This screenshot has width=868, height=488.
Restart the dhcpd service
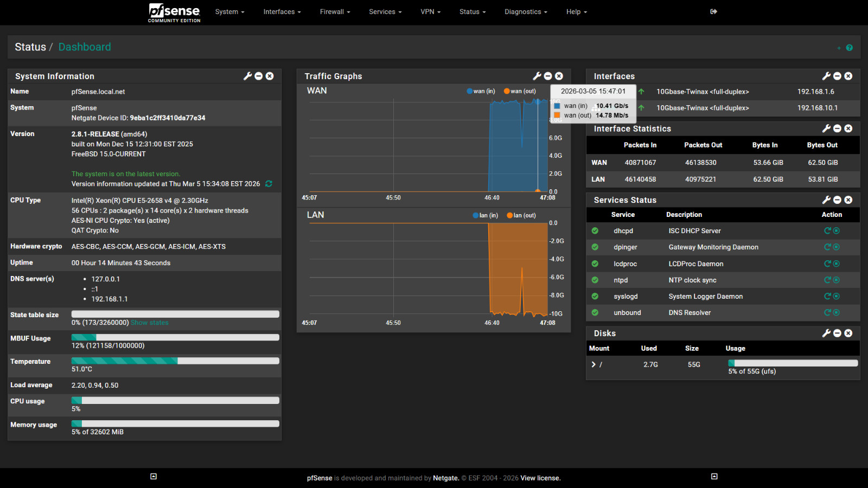point(827,231)
